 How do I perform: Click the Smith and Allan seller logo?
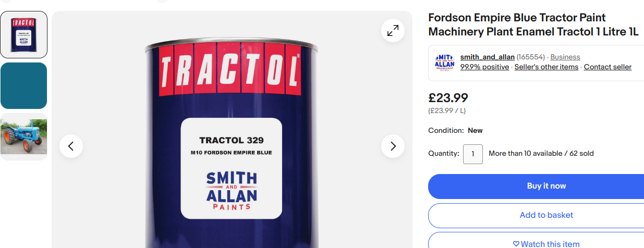pos(444,63)
